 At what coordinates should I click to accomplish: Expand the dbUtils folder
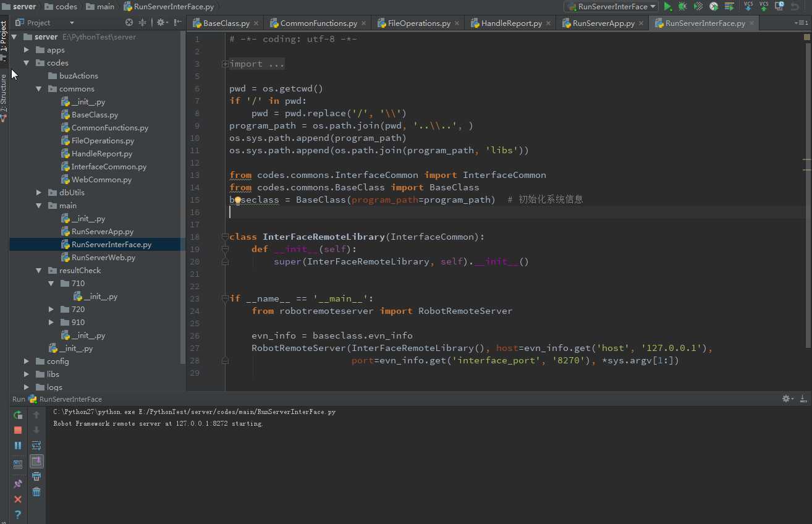pyautogui.click(x=39, y=193)
